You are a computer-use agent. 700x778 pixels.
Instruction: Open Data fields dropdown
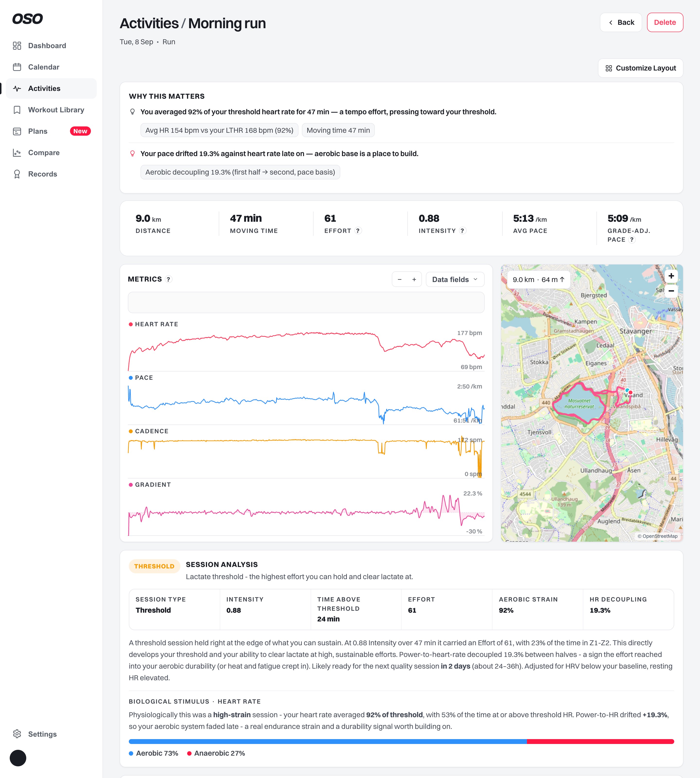(x=455, y=279)
